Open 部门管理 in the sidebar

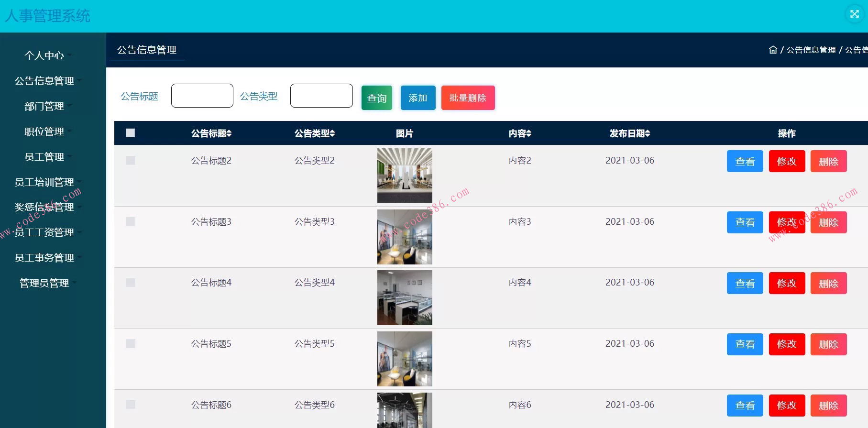coord(44,106)
